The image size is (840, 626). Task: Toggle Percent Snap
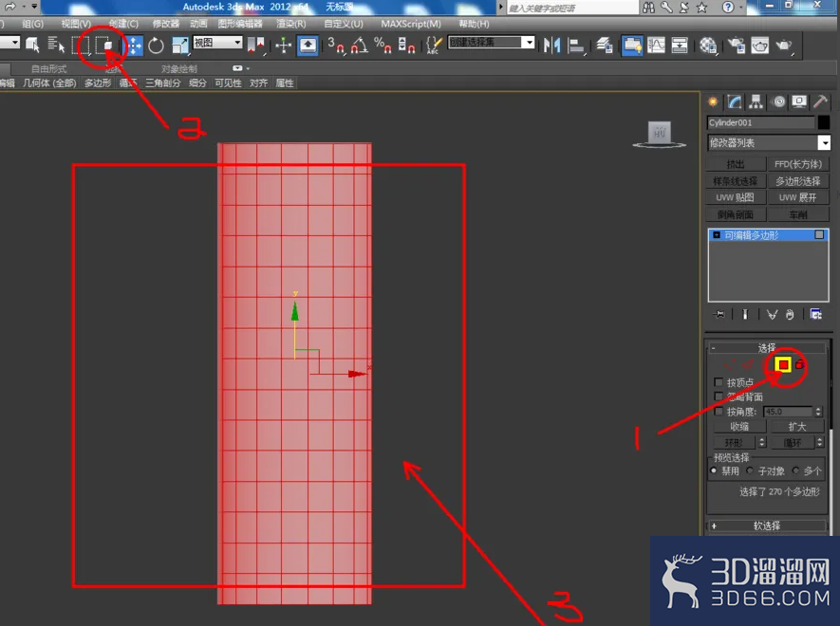pos(383,46)
